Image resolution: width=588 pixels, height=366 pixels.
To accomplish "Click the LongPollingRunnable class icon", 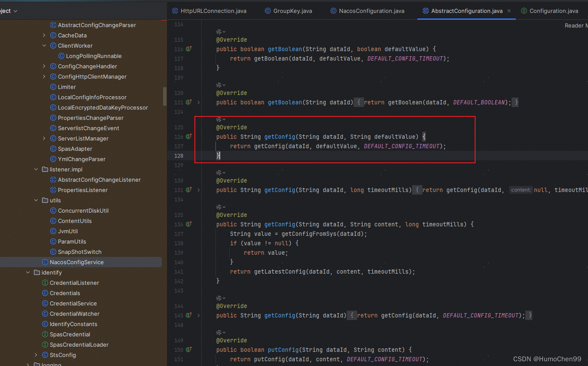I will point(61,56).
